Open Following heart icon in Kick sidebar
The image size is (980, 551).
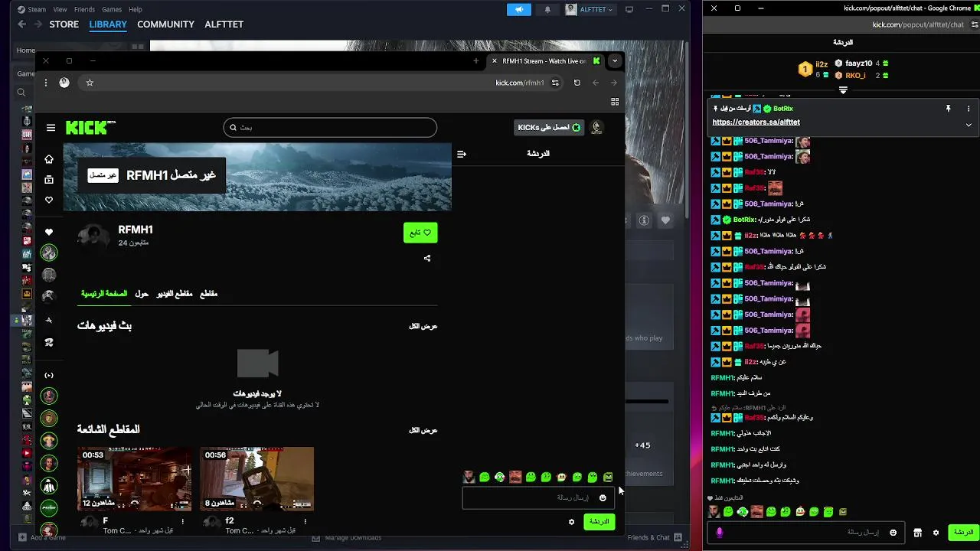pyautogui.click(x=49, y=200)
